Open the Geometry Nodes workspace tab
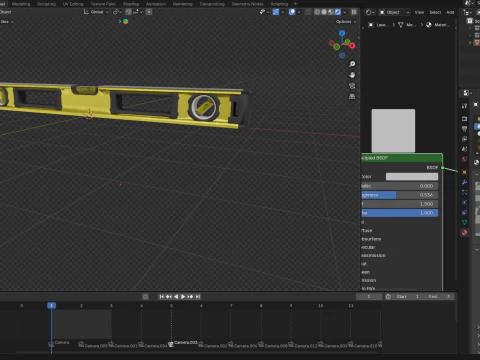Viewport: 480px width, 360px height. coord(247,4)
